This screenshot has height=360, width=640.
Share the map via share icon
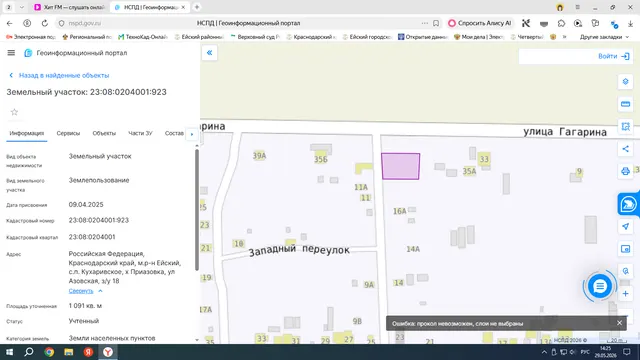(625, 149)
